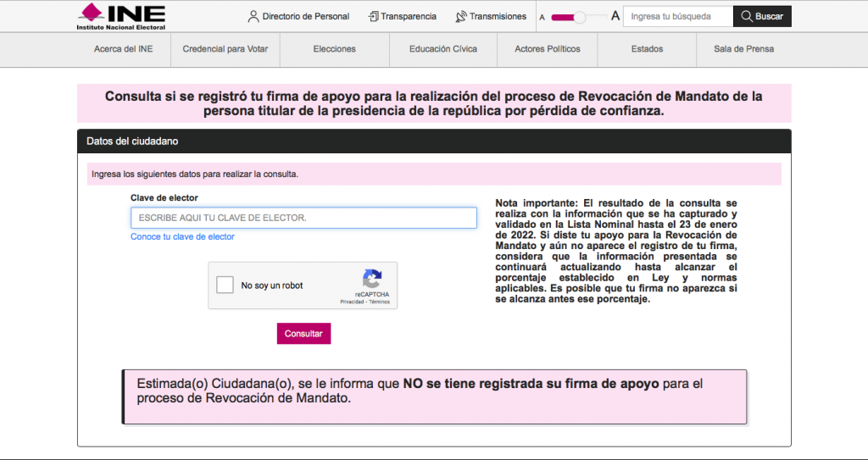Click the magnifier icon in Buscar button
Screen dimensions: 868x460
pos(747,16)
